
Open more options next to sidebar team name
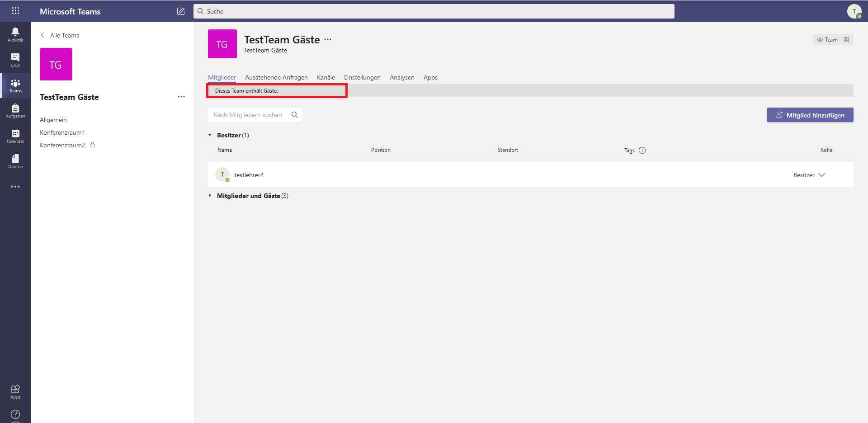pyautogui.click(x=181, y=97)
